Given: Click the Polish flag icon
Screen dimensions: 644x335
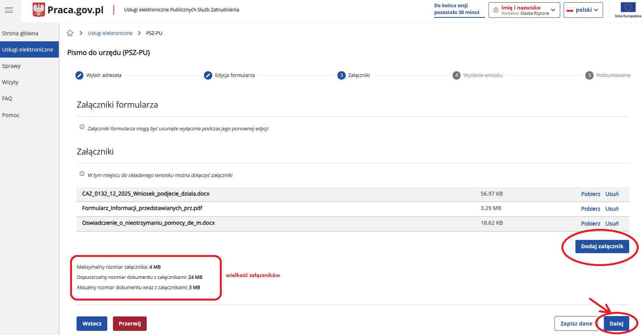Looking at the screenshot, I should [570, 10].
